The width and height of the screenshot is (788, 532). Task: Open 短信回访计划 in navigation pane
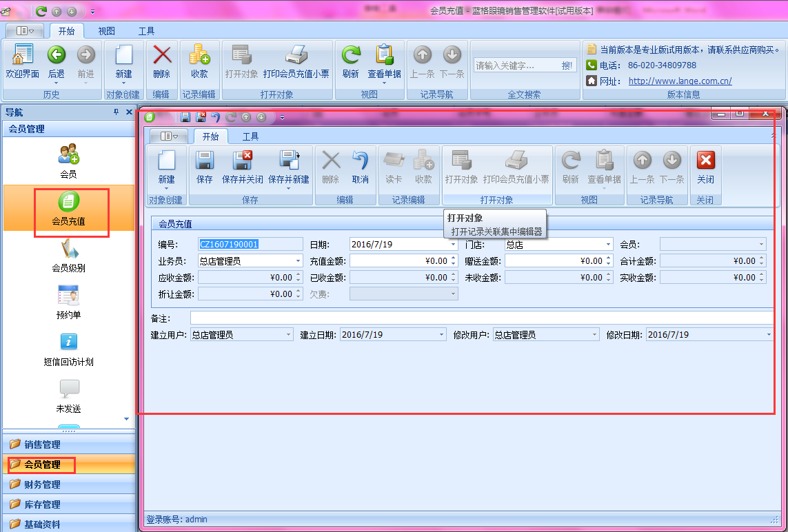(68, 349)
